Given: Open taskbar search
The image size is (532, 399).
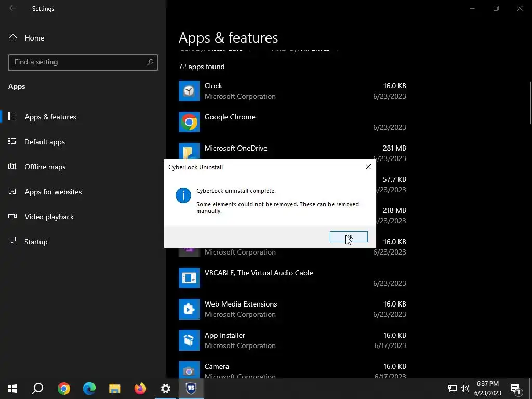Looking at the screenshot, I should (37, 389).
